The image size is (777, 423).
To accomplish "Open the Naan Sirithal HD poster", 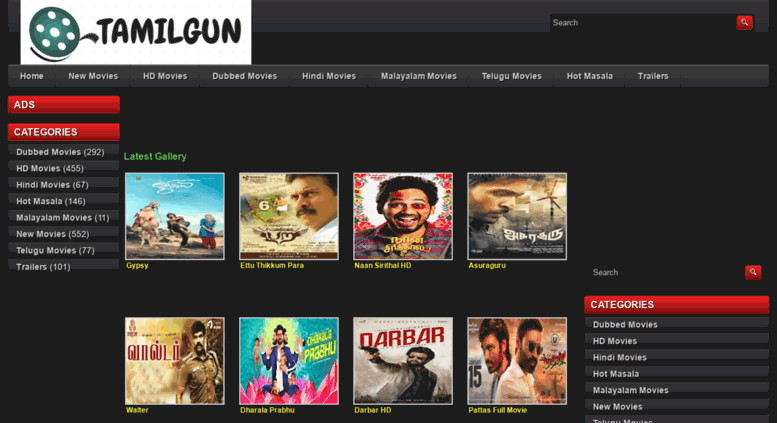I will (403, 216).
